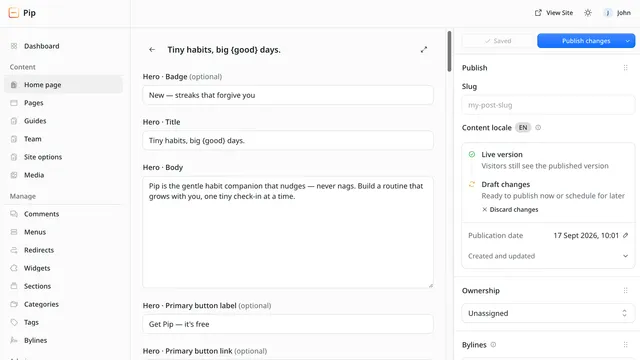Click the editor vertical scrollbar
640x360 pixels.
click(x=449, y=51)
